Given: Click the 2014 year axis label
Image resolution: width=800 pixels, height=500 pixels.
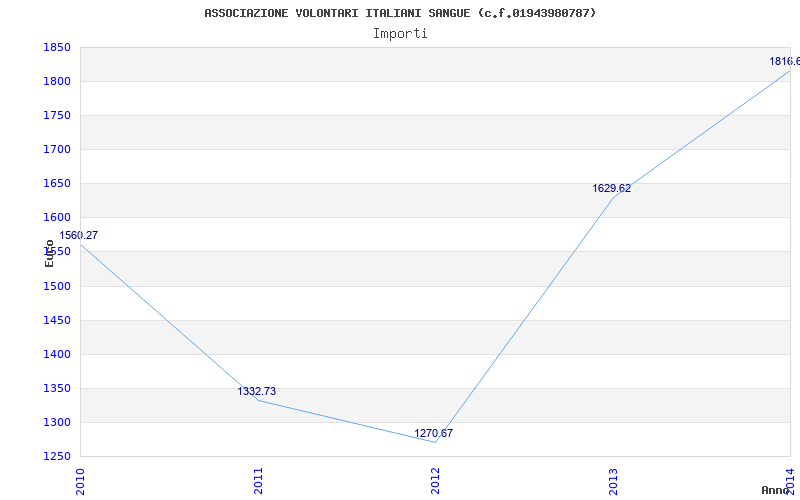Looking at the screenshot, I should [790, 481].
